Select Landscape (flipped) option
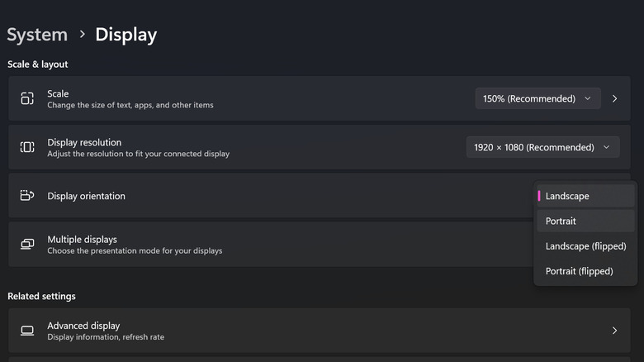The width and height of the screenshot is (644, 362). [585, 246]
